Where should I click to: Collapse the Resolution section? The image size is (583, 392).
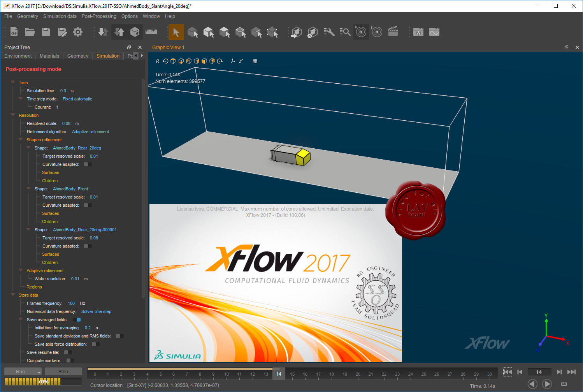click(13, 115)
